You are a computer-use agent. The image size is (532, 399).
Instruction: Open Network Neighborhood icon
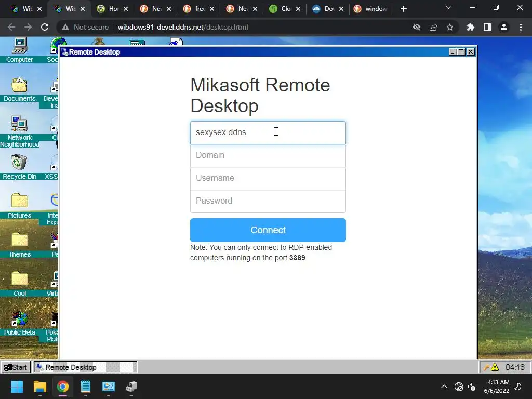click(19, 130)
